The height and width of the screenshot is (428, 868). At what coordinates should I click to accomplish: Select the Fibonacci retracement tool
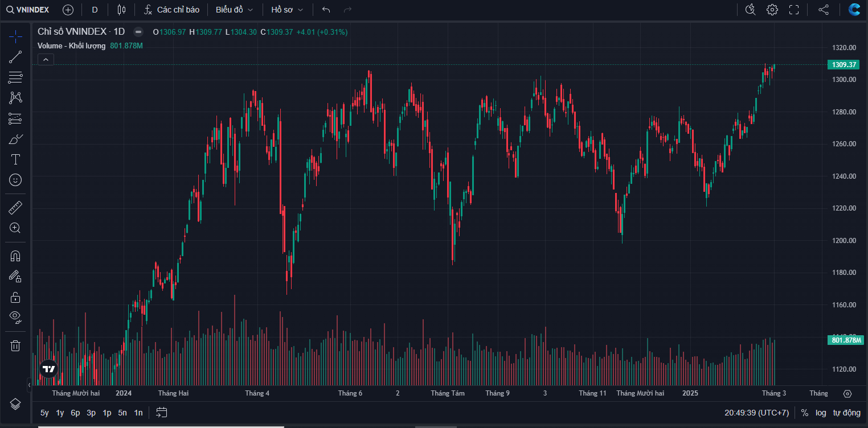[15, 77]
